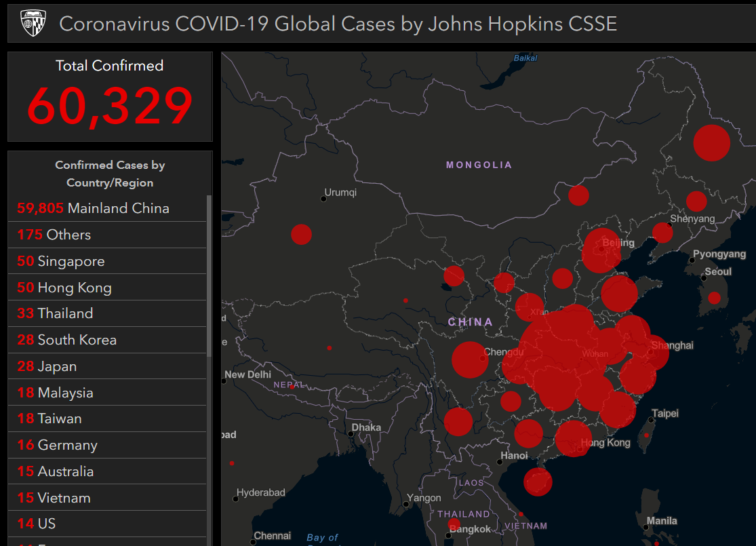This screenshot has height=546, width=756.
Task: Select the Germany entry with 16 cases
Action: [107, 445]
